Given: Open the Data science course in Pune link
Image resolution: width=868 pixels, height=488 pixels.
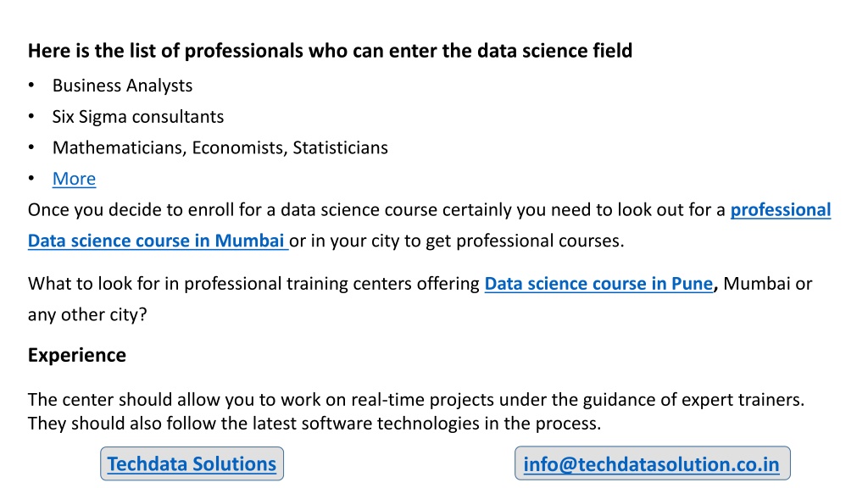Looking at the screenshot, I should click(598, 284).
